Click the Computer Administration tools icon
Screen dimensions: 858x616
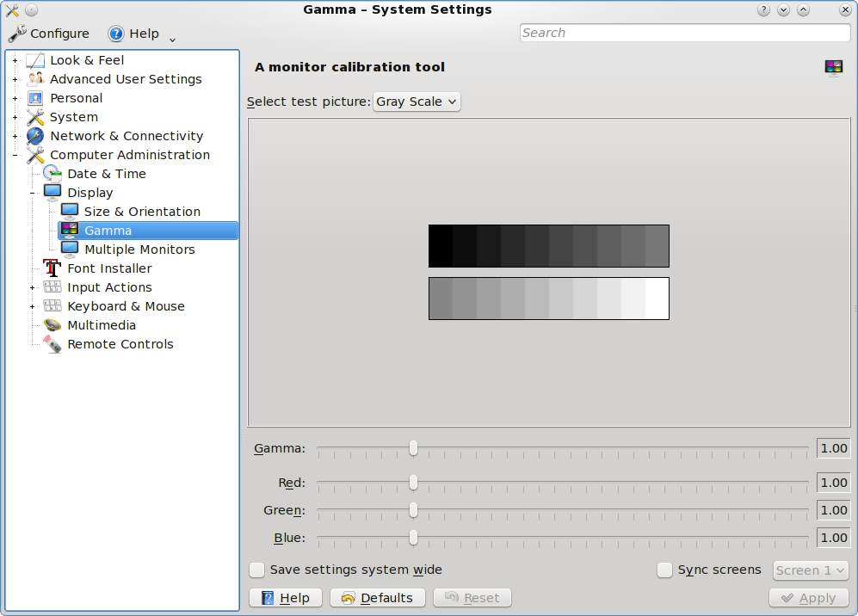pyautogui.click(x=35, y=155)
